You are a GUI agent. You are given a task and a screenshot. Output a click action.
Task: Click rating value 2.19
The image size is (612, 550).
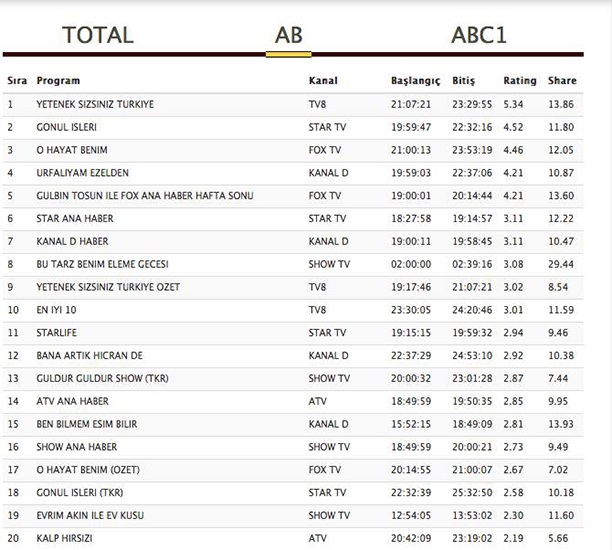[x=513, y=538]
